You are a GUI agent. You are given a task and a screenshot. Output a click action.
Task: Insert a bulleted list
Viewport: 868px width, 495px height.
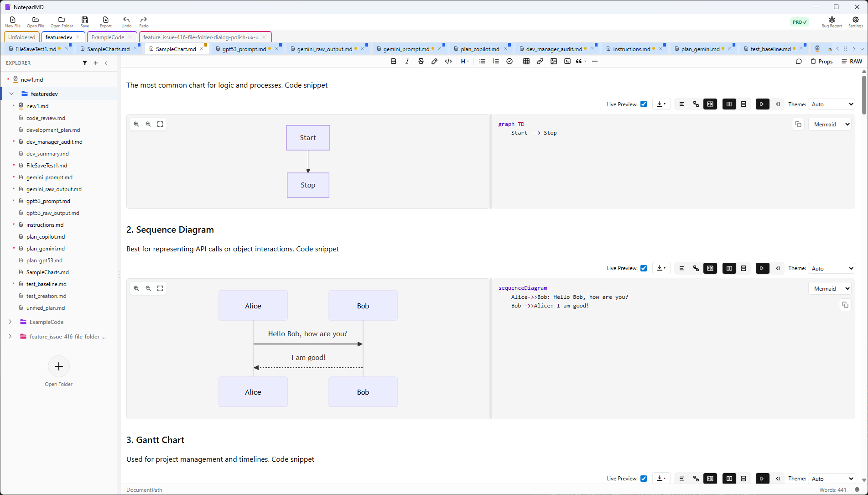[482, 61]
